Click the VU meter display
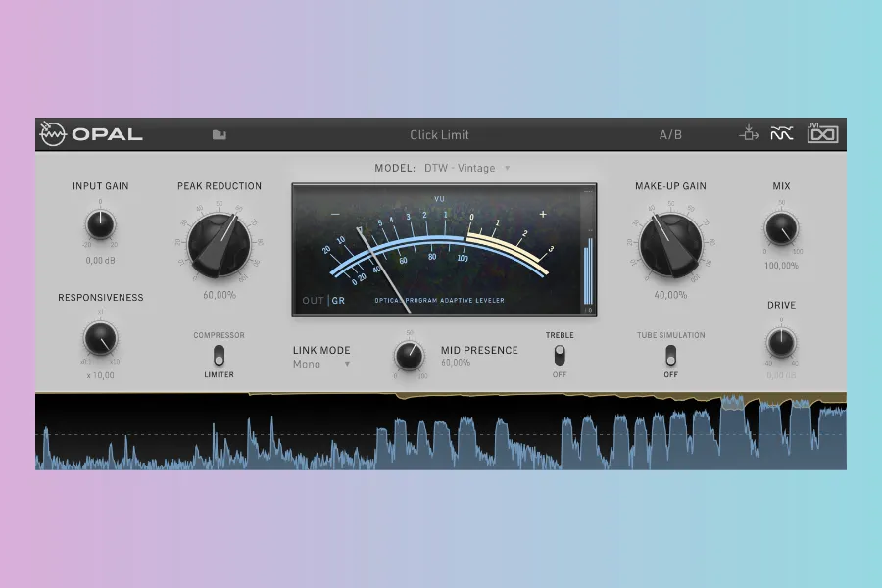The image size is (882, 588). tap(444, 249)
